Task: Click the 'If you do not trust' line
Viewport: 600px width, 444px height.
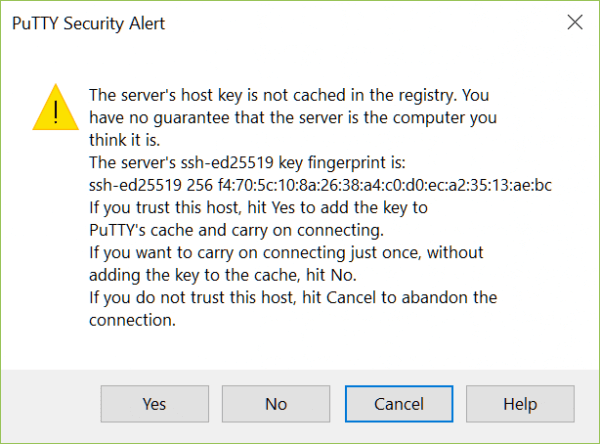Action: coord(293,297)
